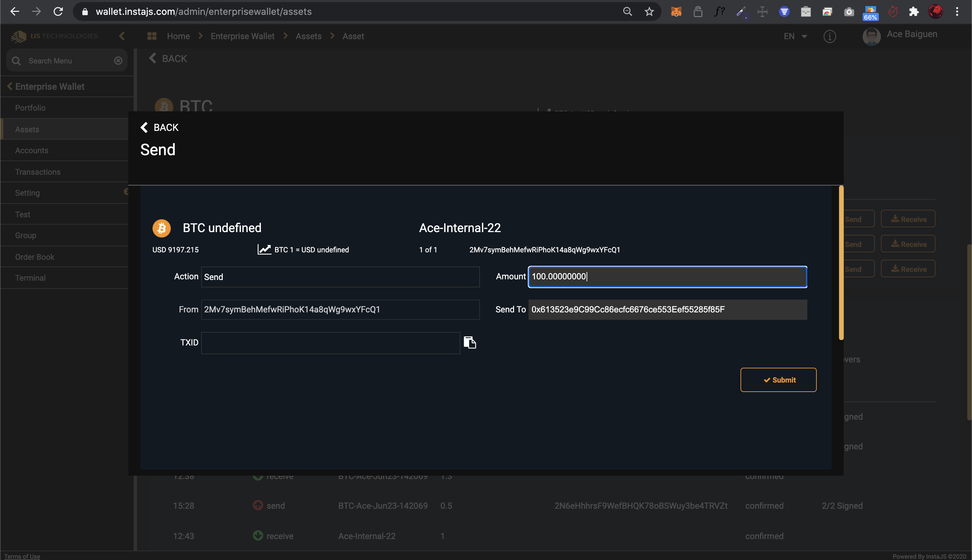Click the paste icon next to TXID

click(469, 342)
